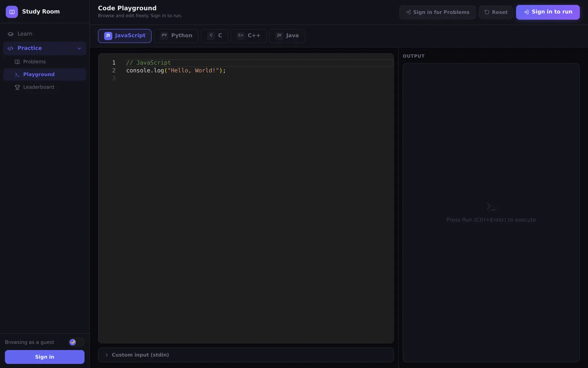Click the "Press Run (Ctrl+Enter) to execute" text
This screenshot has height=368, width=588.
(491, 220)
